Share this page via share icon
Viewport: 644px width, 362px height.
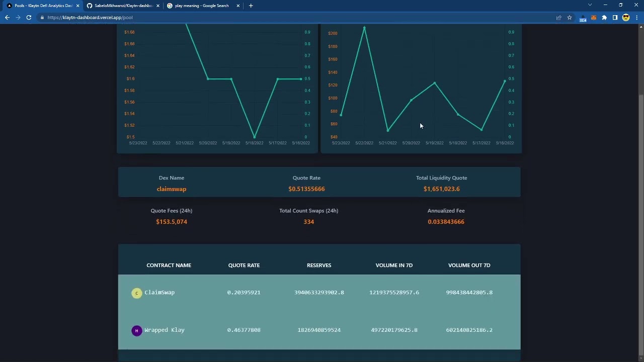point(558,17)
